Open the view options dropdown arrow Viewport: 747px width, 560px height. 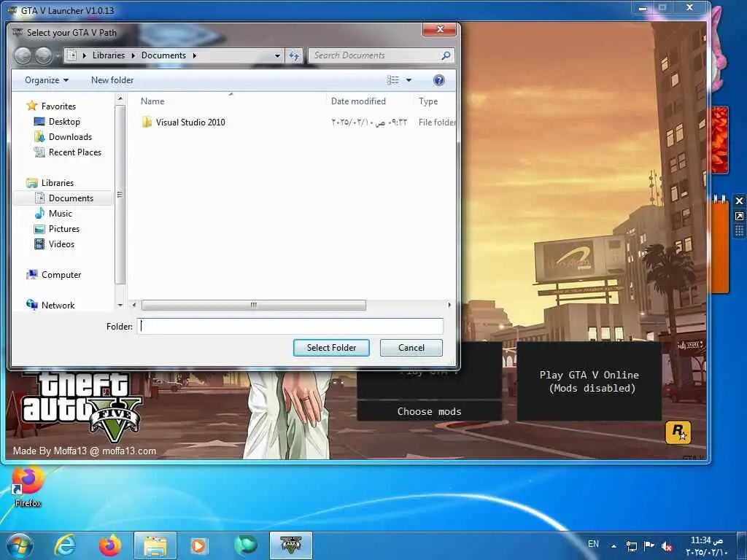click(x=409, y=80)
